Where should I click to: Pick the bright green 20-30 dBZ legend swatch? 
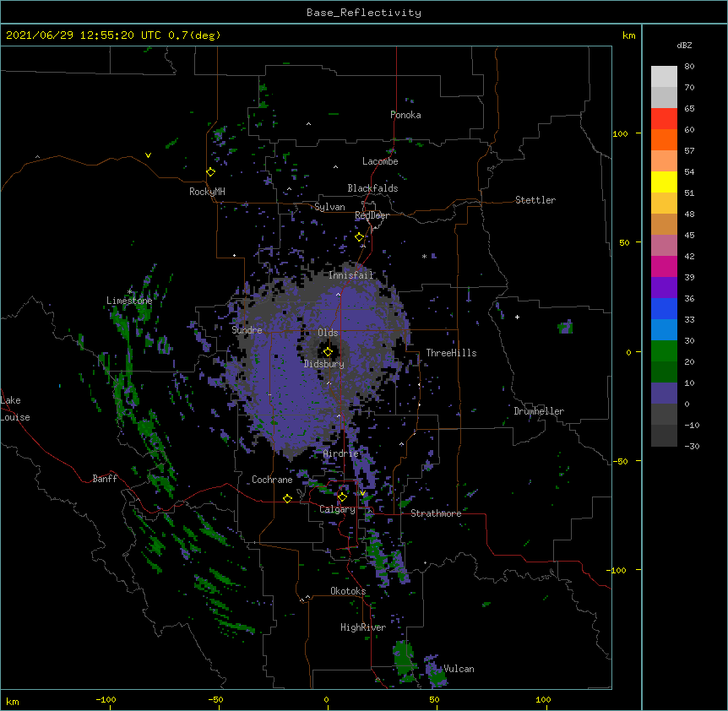[664, 350]
